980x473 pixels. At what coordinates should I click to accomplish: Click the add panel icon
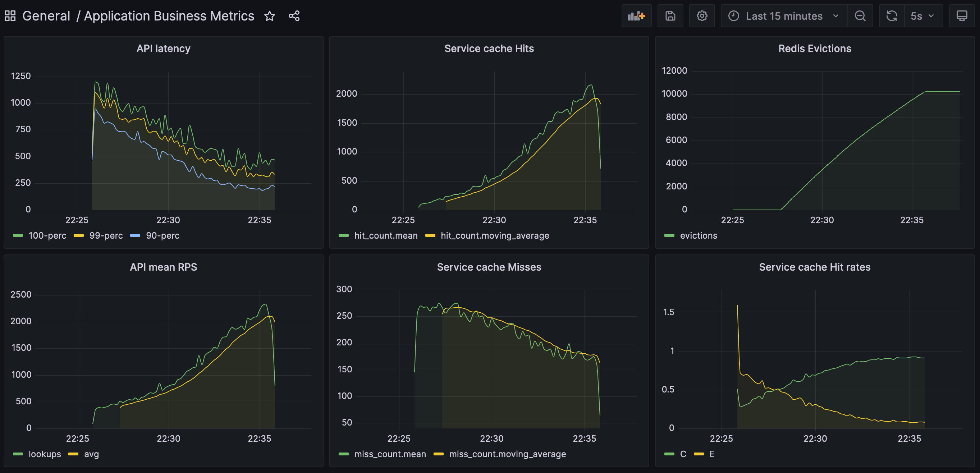click(x=636, y=16)
